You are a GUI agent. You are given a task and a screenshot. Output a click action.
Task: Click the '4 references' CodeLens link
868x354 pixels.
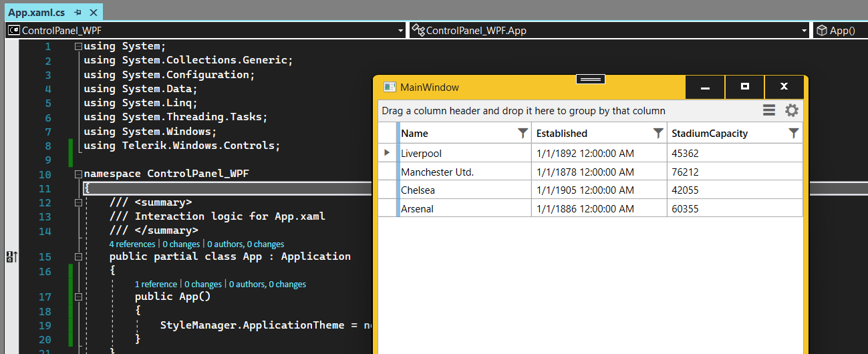pyautogui.click(x=132, y=244)
